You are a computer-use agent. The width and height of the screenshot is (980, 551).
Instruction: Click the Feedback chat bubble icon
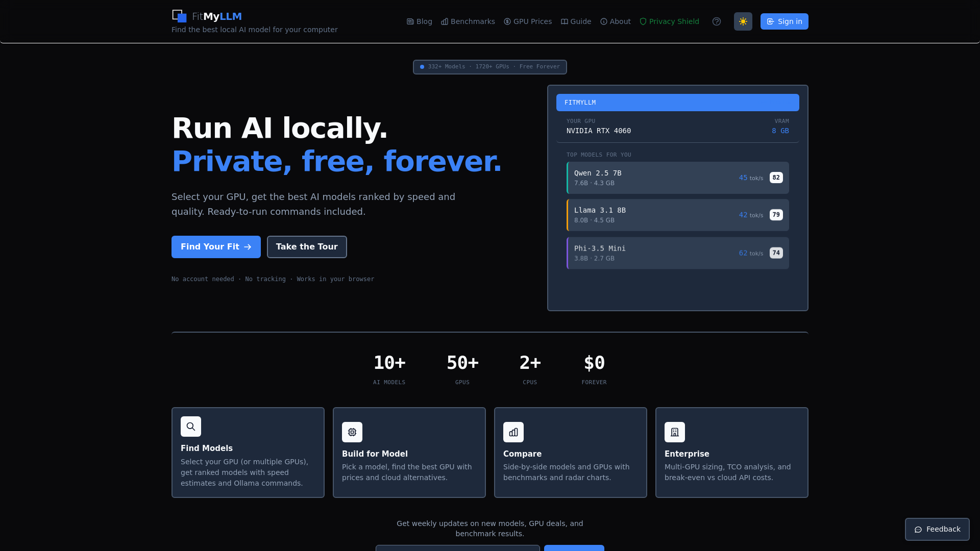coord(918,530)
